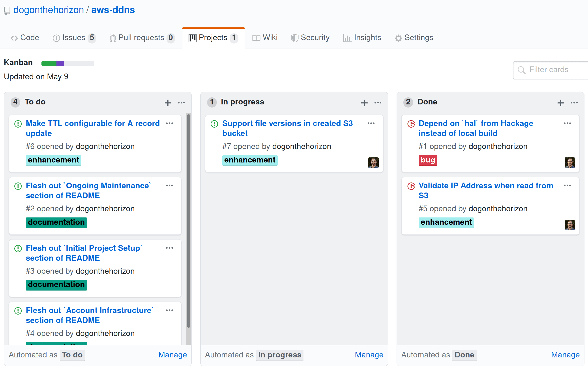The image size is (588, 370).
Task: Open issue Support file versions in S3 bucket
Action: click(x=287, y=128)
